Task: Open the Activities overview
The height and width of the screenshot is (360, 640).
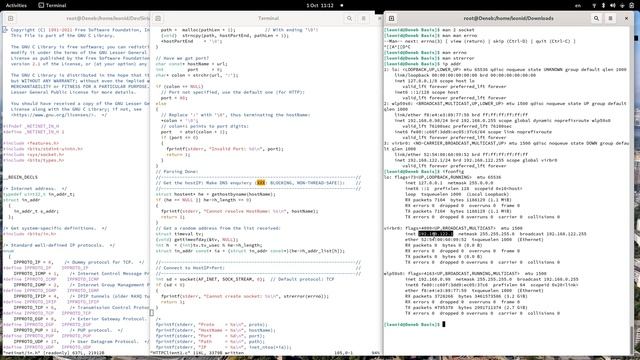Action: (16, 5)
